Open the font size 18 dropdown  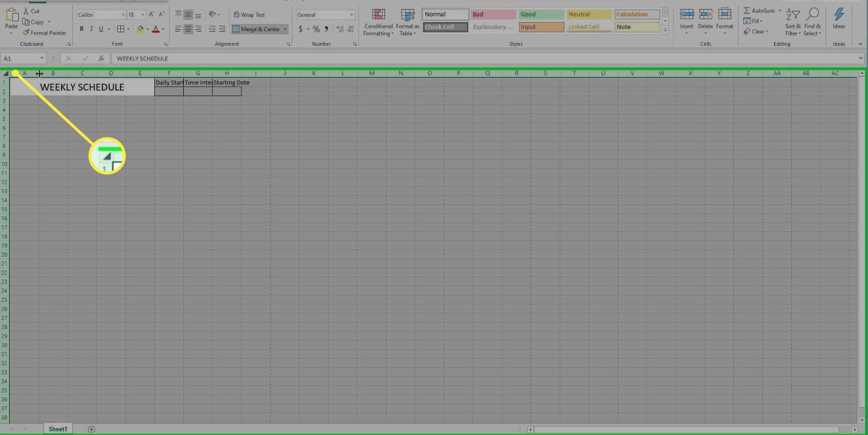(142, 15)
